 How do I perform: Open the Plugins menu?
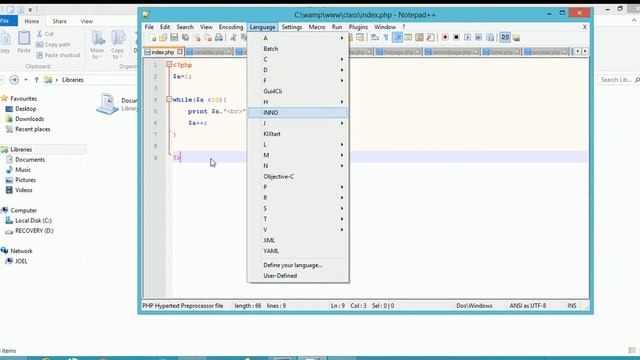[x=358, y=27]
